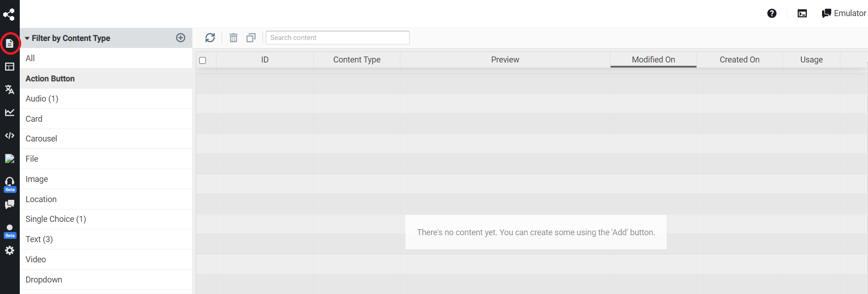
Task: Open the analytics chart icon
Action: coord(10,113)
